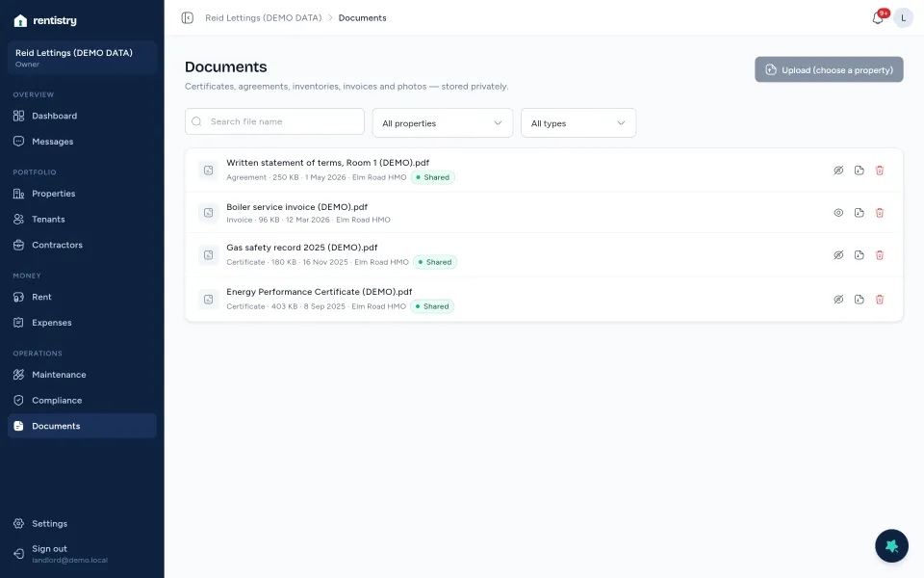Collapse the sidebar panel toggle icon
Image resolution: width=924 pixels, height=578 pixels.
(188, 17)
